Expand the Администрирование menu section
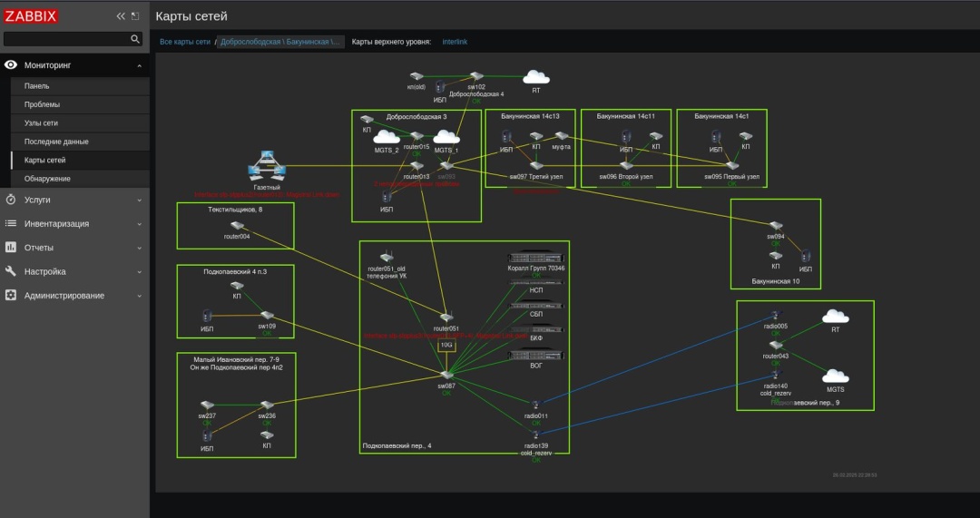This screenshot has height=518, width=980. [74, 296]
